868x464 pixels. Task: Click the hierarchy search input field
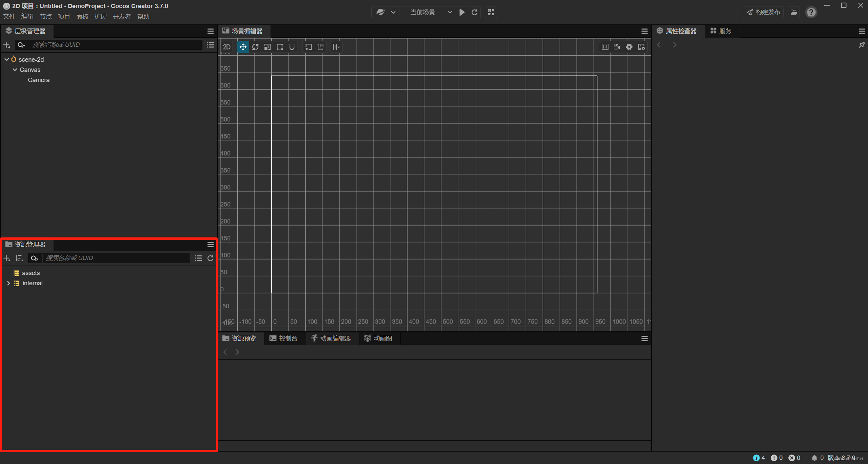tap(115, 45)
